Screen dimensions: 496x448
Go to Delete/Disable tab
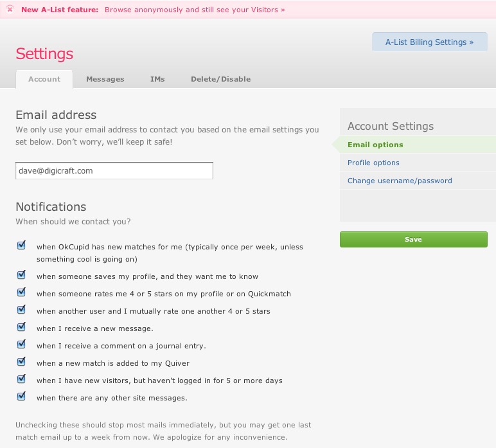220,79
